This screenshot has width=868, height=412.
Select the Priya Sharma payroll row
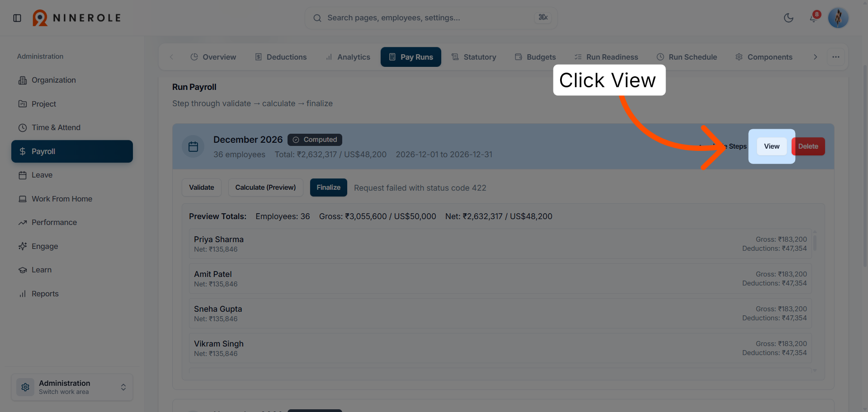click(500, 244)
